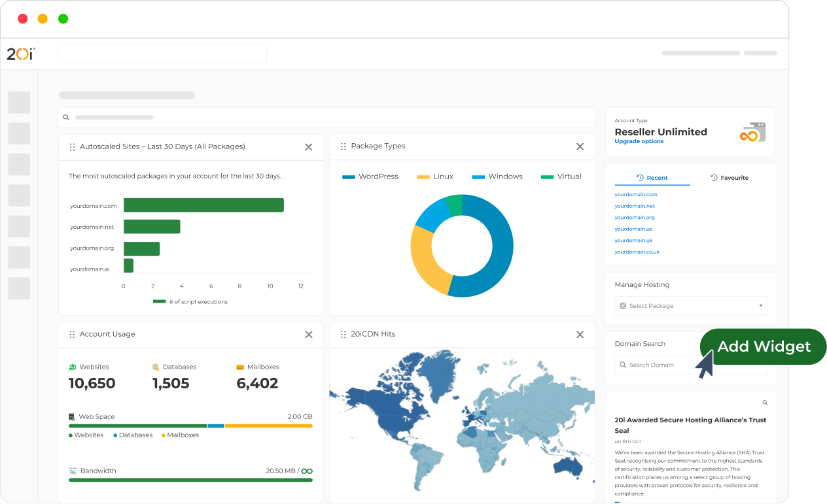Viewport: 827px width, 504px height.
Task: Click the 20i logo in header
Action: (20, 54)
